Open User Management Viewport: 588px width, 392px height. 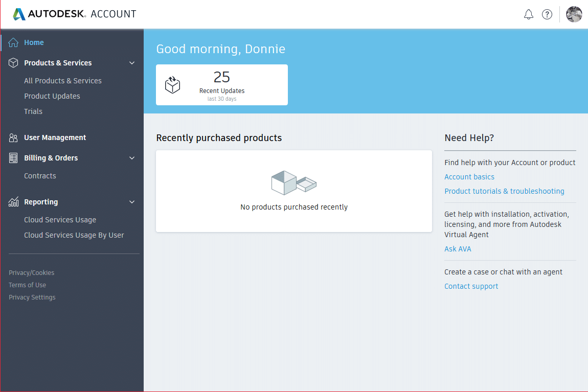pos(55,137)
